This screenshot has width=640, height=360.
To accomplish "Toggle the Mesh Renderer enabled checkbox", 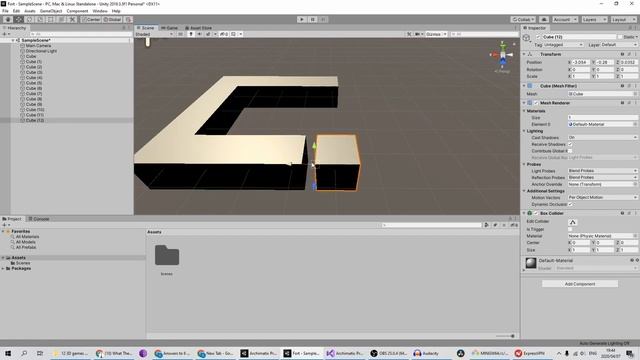I will [x=536, y=103].
